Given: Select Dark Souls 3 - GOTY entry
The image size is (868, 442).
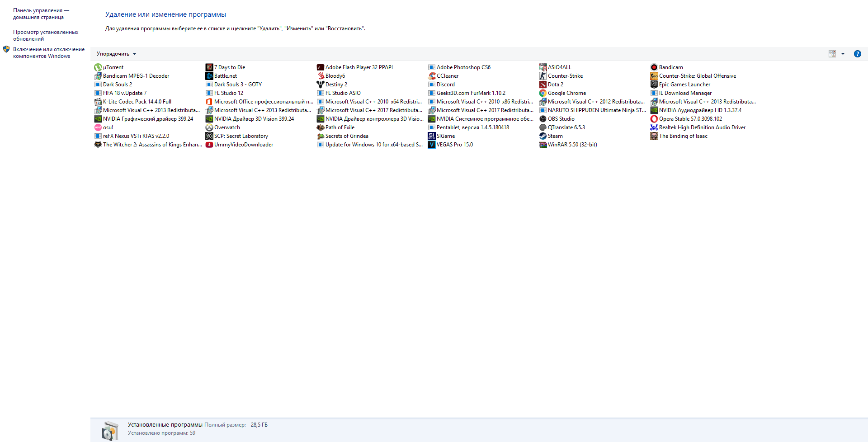Looking at the screenshot, I should pos(234,85).
